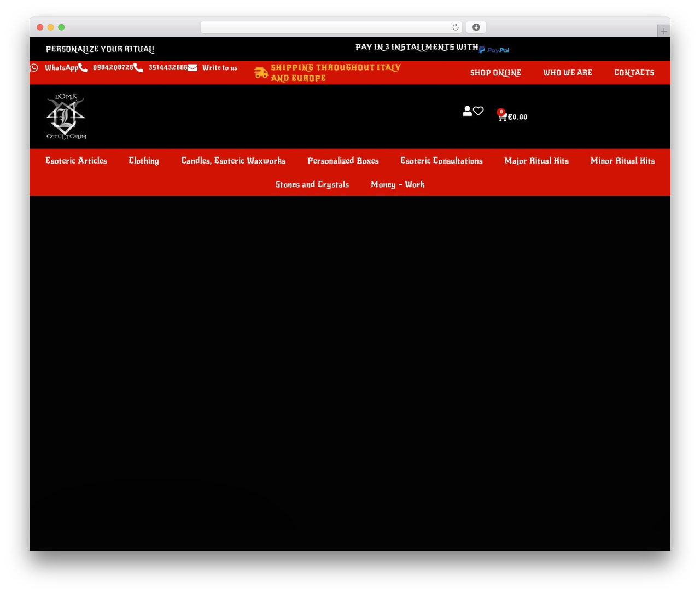Click the phone icon beside 0984208726
Viewport: 700px width, 593px height.
point(83,67)
